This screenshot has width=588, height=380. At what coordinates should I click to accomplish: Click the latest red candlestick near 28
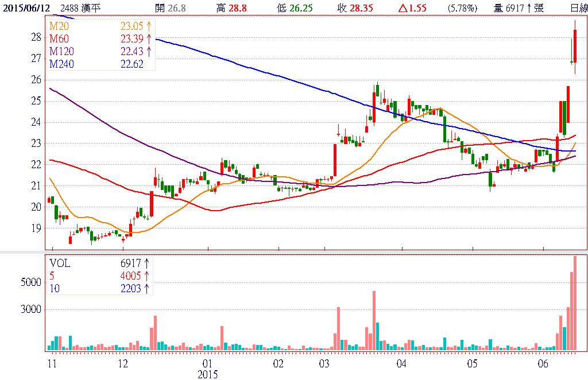tap(575, 46)
